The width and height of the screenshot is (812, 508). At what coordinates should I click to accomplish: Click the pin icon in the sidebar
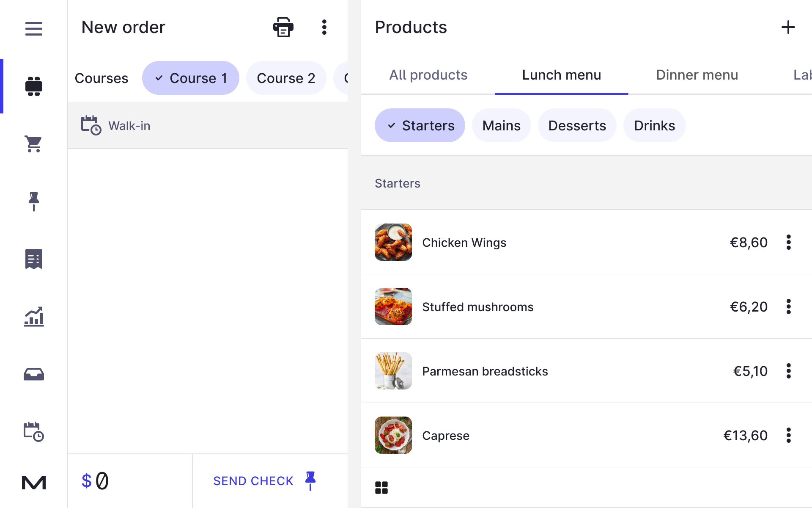(x=34, y=202)
